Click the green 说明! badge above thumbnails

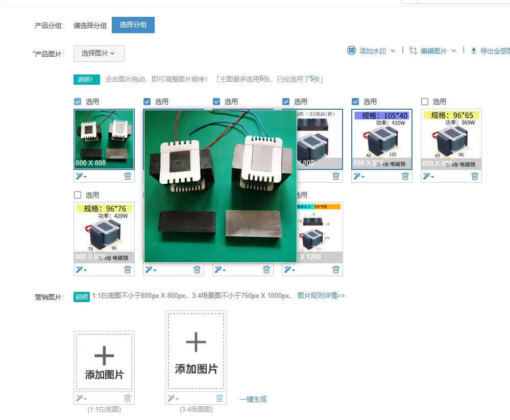86,79
